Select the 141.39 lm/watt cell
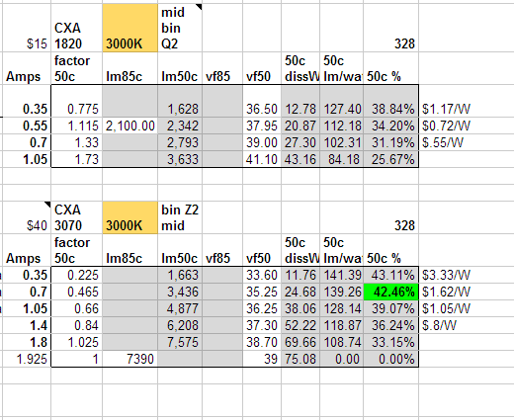 point(341,275)
